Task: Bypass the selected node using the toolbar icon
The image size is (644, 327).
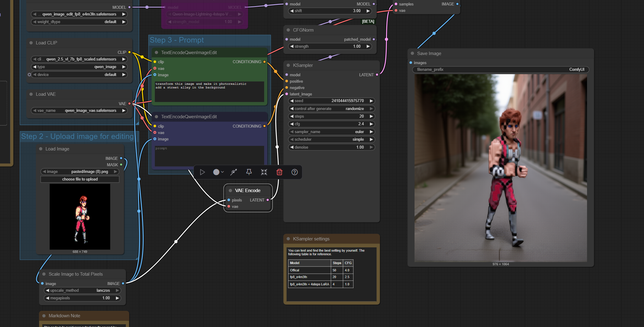Action: coord(234,172)
